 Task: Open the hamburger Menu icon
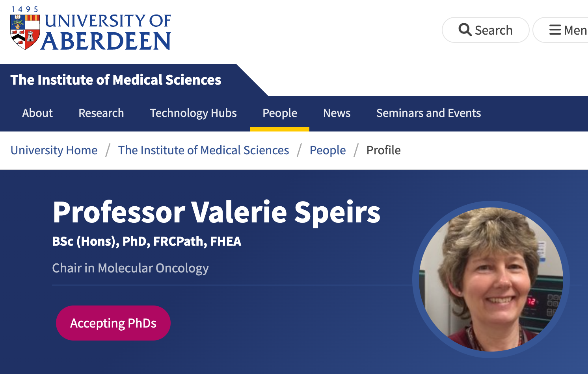point(555,30)
